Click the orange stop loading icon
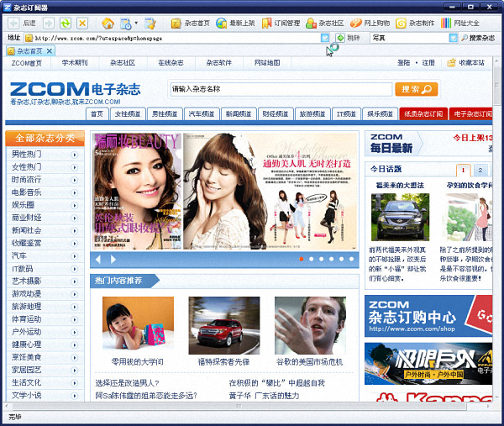 pos(82,23)
